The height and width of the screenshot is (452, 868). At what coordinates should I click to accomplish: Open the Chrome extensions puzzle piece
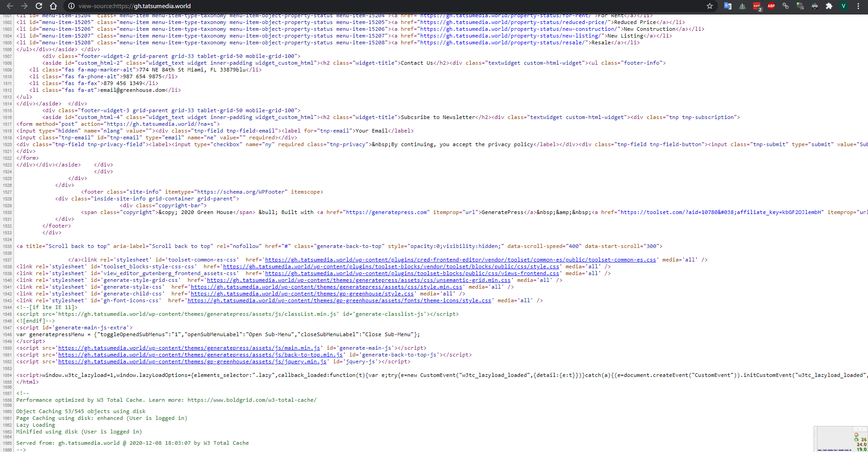(830, 6)
